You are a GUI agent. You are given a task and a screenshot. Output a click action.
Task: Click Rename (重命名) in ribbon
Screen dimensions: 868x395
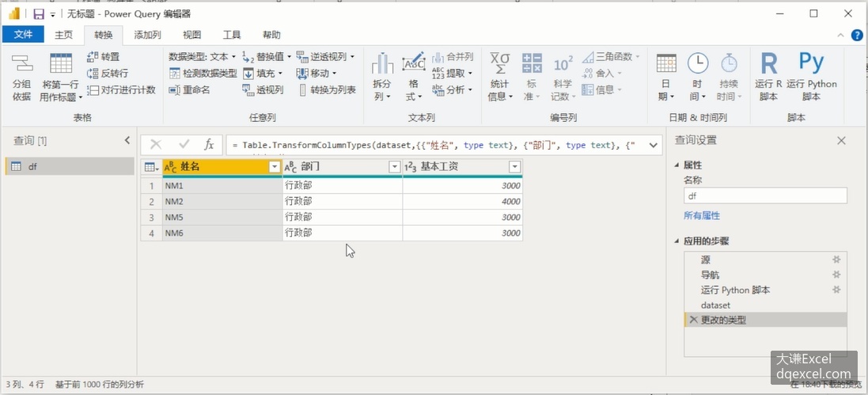point(189,89)
